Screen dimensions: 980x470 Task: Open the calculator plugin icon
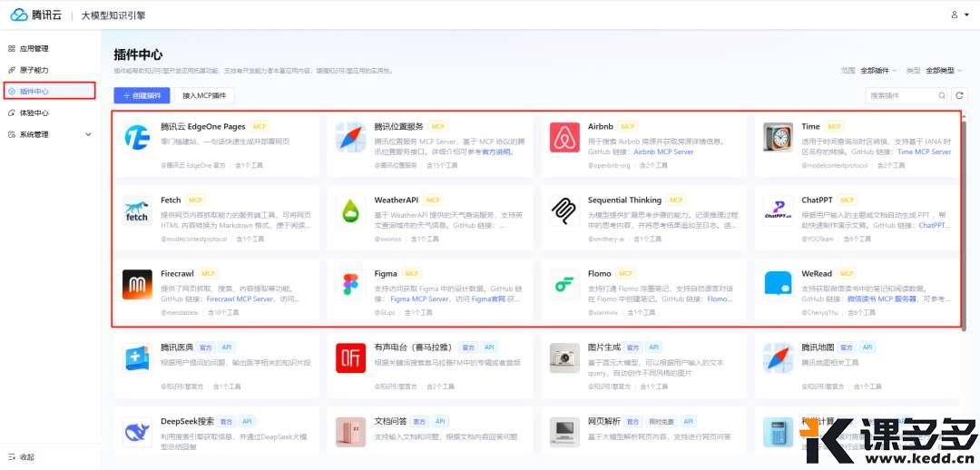click(779, 432)
